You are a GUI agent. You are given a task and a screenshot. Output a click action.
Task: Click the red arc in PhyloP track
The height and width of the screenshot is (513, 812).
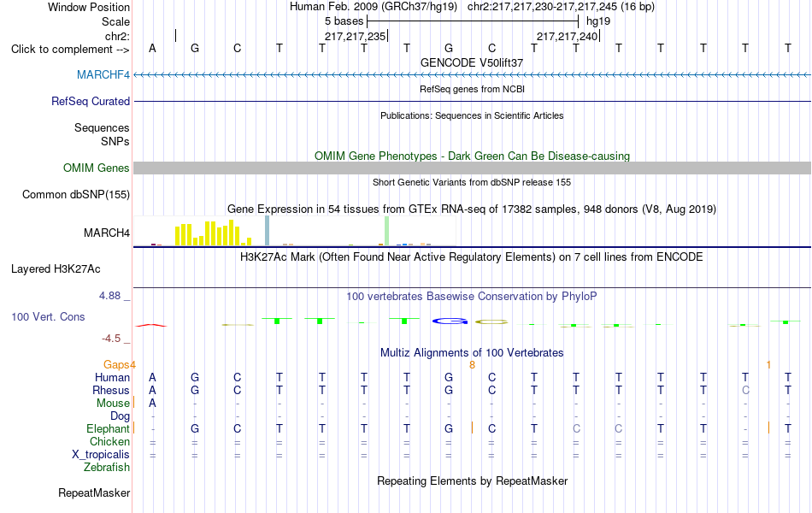151,326
